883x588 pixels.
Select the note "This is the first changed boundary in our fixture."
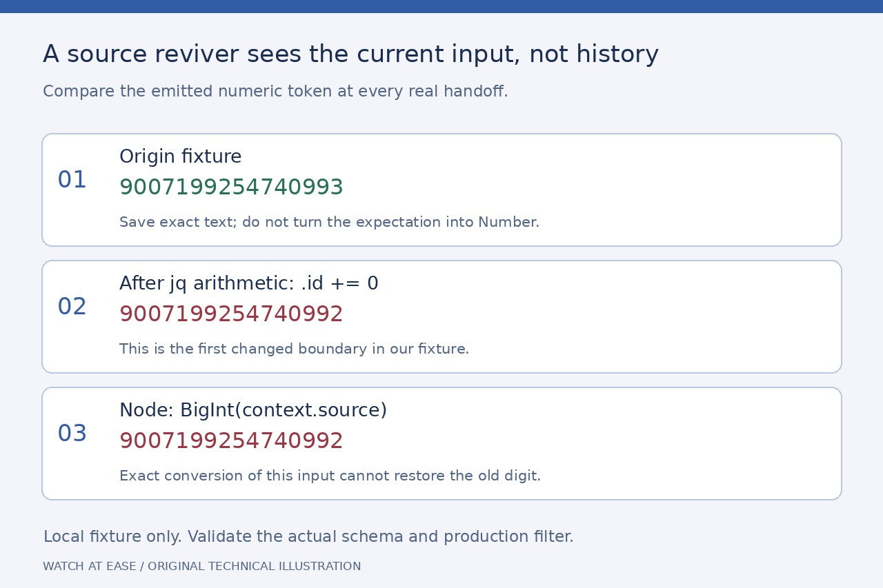pos(294,349)
